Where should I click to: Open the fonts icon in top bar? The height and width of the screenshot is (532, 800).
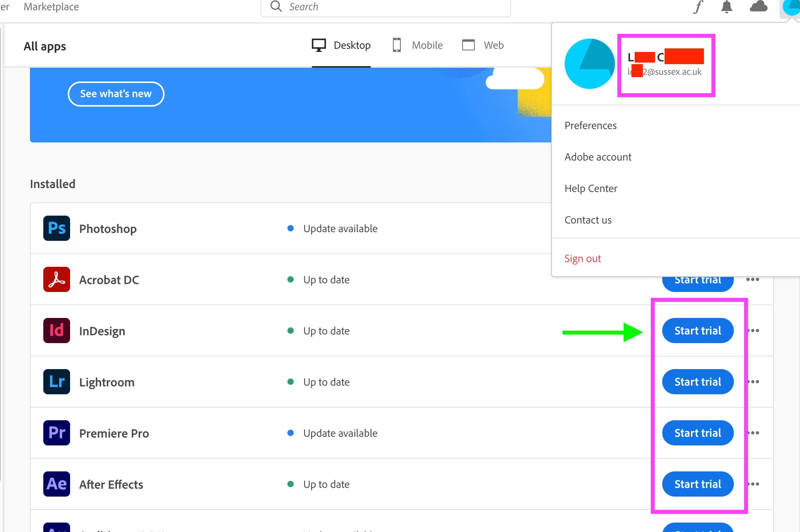(698, 7)
